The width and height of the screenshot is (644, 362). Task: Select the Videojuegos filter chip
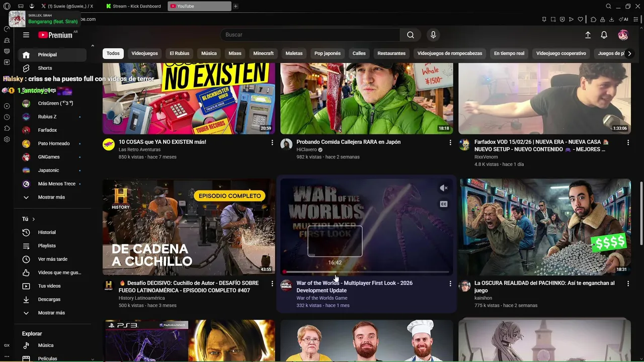tap(144, 53)
